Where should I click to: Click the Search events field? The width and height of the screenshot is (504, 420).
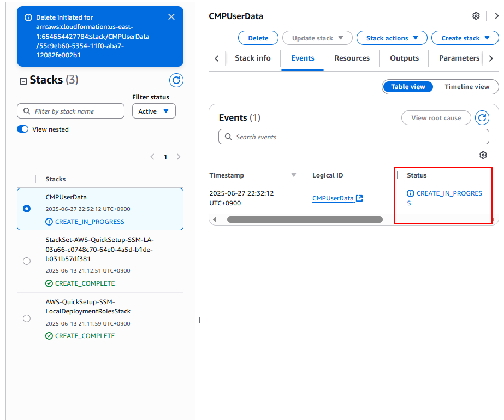(x=354, y=137)
